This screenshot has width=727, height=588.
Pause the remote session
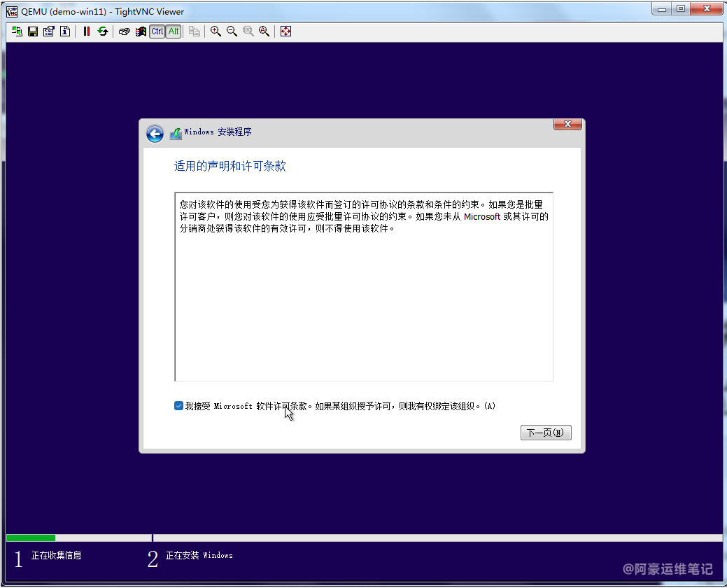coord(87,31)
